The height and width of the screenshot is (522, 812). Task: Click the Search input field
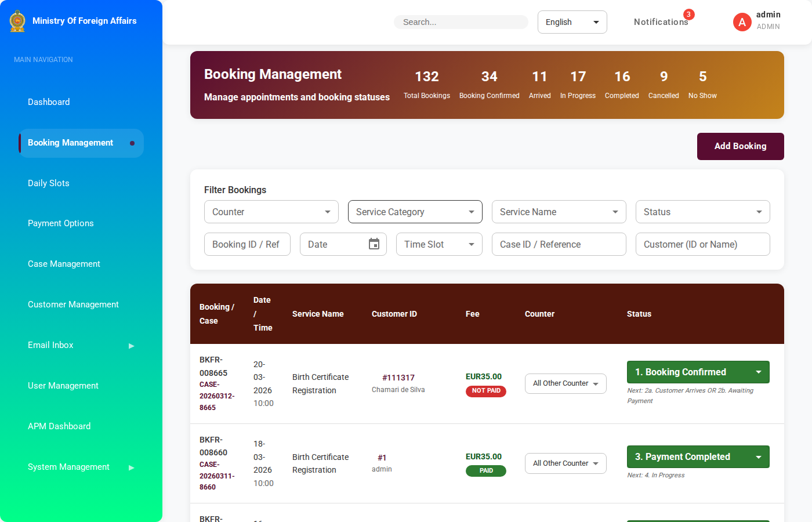point(461,22)
